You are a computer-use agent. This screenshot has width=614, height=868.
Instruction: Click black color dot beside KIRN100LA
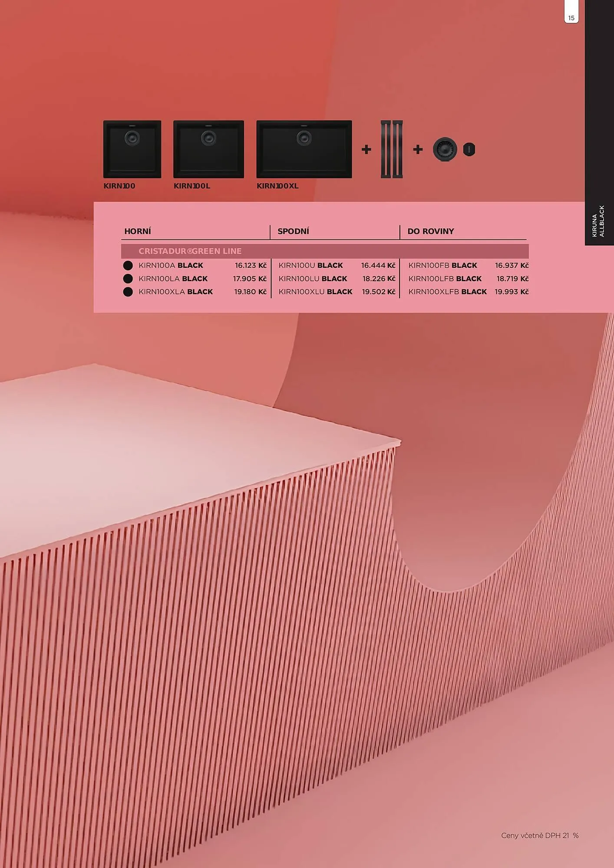128,279
